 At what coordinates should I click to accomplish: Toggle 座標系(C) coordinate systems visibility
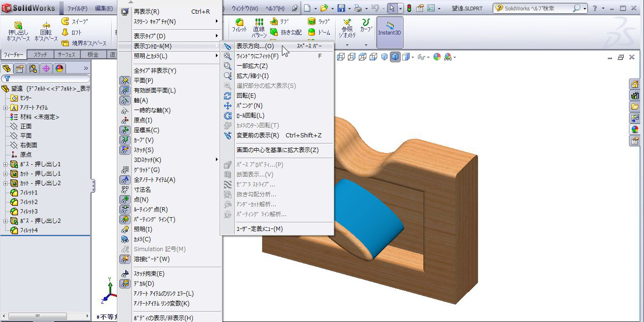170,130
